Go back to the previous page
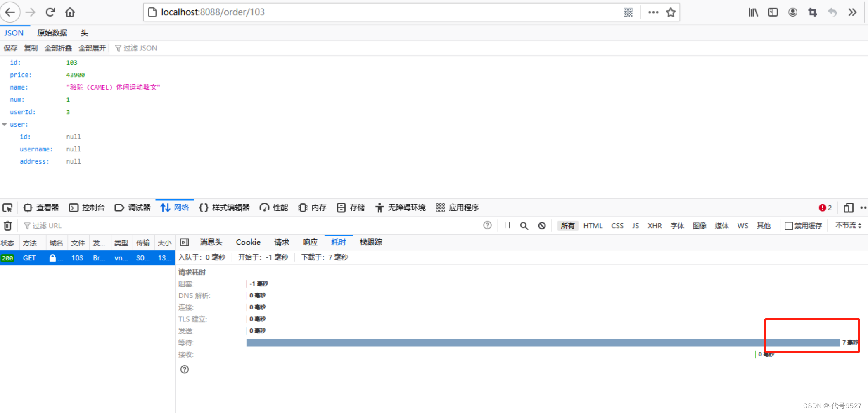 pyautogui.click(x=10, y=12)
